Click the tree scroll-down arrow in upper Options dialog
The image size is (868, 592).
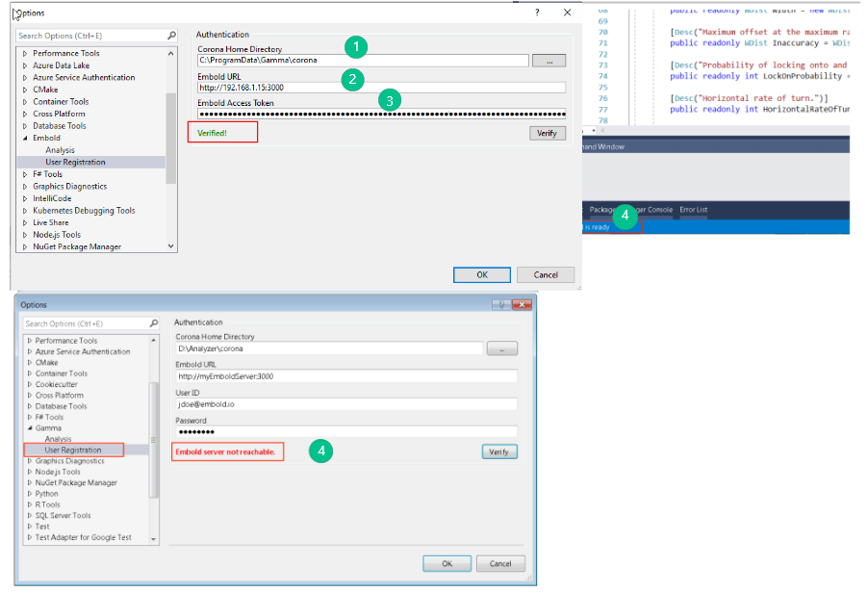point(170,245)
